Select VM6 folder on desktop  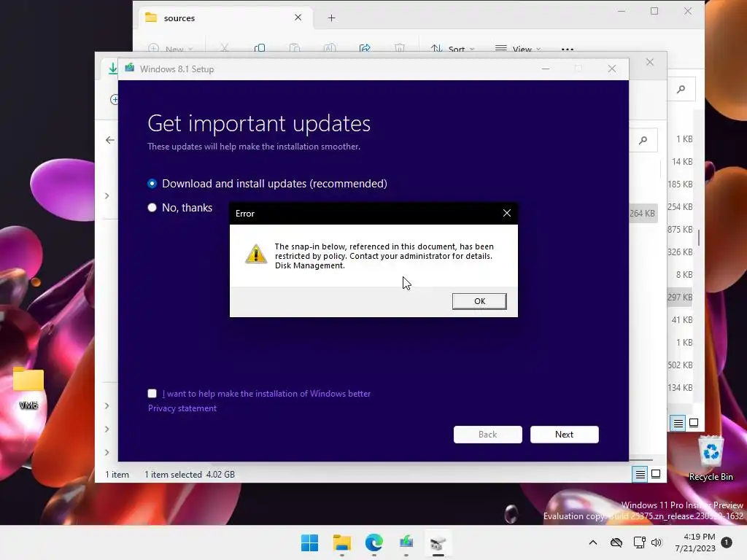coord(28,388)
